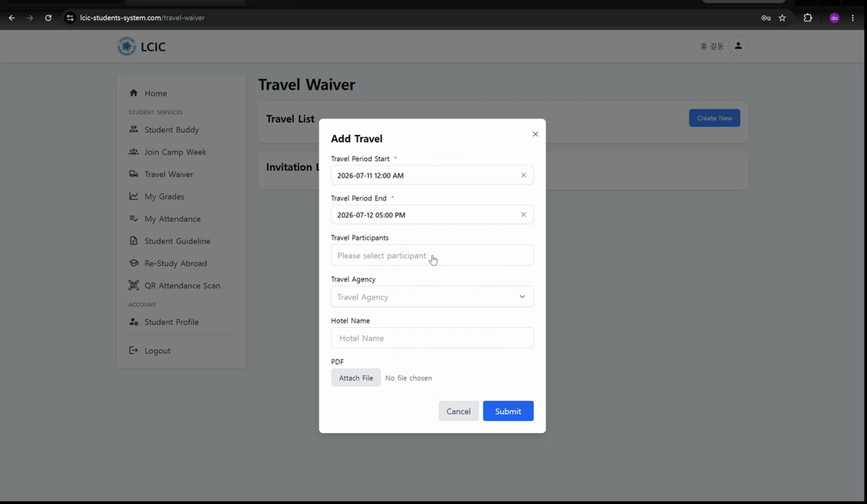This screenshot has height=504, width=867.
Task: Click 'No file chosen' text
Action: (x=408, y=378)
